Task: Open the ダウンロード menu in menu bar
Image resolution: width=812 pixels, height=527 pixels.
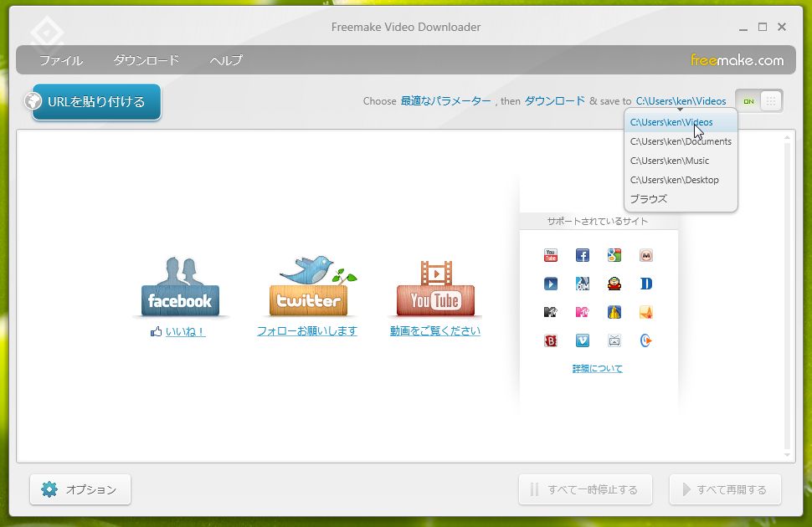Action: [x=146, y=60]
